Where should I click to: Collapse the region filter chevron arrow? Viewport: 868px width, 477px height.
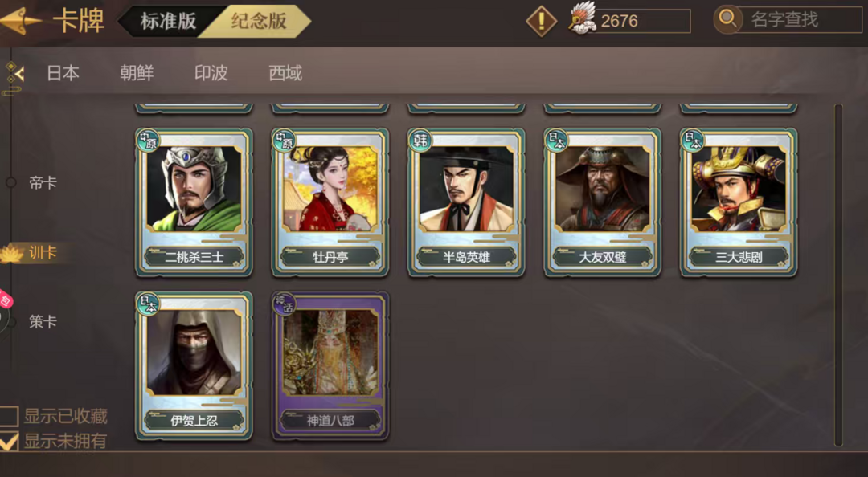(x=19, y=73)
